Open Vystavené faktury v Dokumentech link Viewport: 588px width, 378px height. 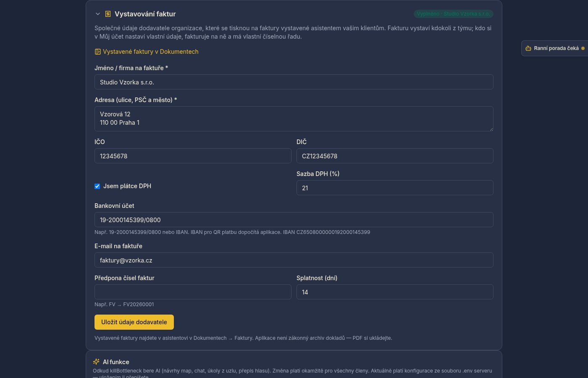click(147, 52)
